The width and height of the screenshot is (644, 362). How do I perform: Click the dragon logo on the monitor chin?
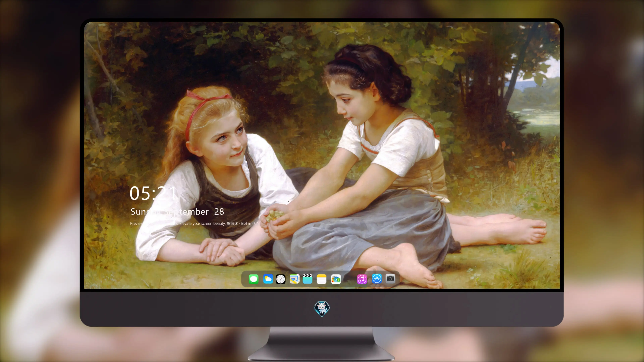click(x=322, y=309)
